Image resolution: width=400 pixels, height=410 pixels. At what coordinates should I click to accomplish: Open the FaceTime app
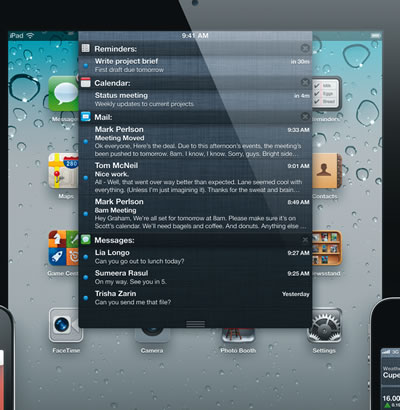pyautogui.click(x=66, y=325)
